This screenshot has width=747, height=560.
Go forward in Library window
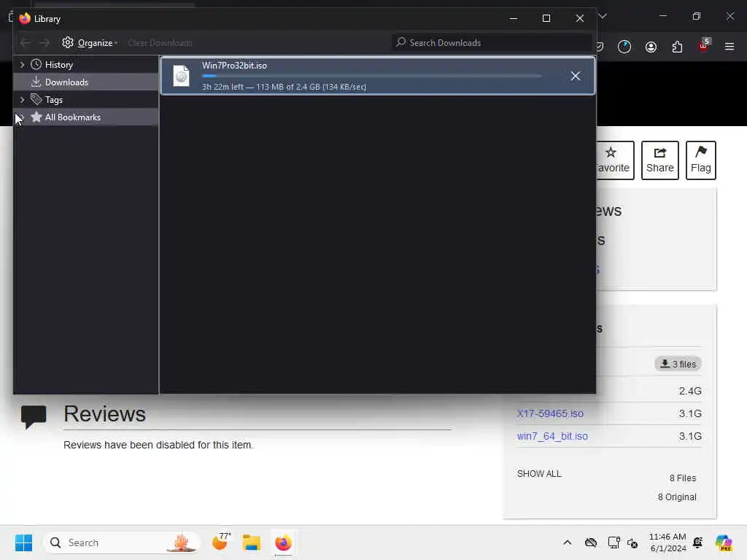tap(44, 43)
